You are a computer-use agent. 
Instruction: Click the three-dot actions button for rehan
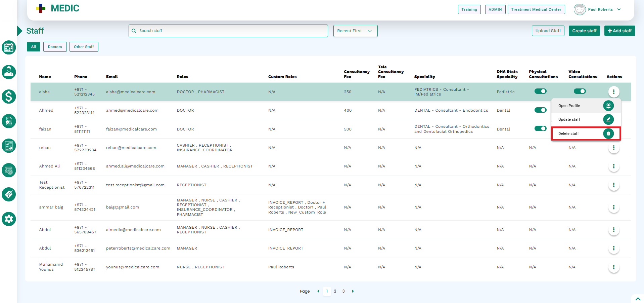(x=613, y=148)
